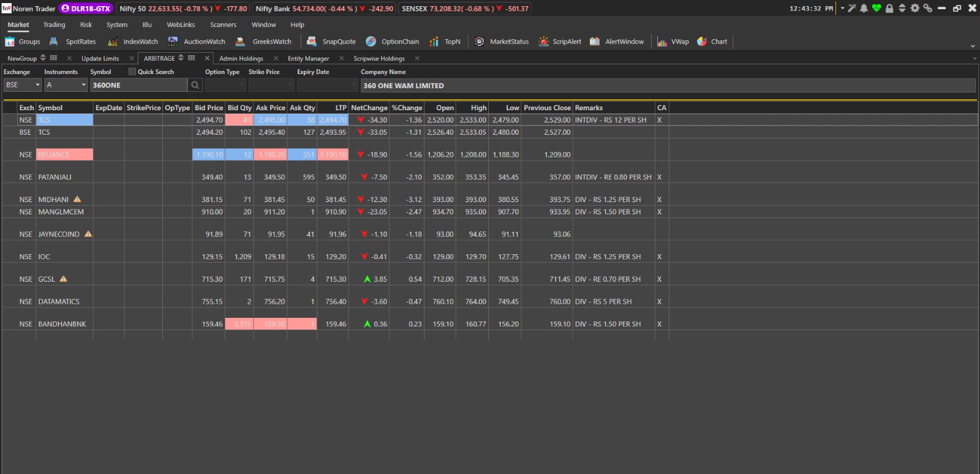Open GreeksWatch from the toolbar
This screenshot has height=474, width=980.
tap(263, 42)
